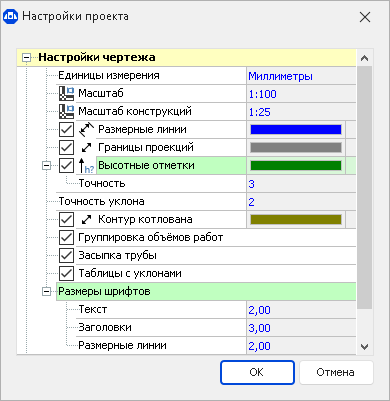The height and width of the screenshot is (401, 390).
Task: Select the Масштаб конструкций row label
Action: point(135,111)
